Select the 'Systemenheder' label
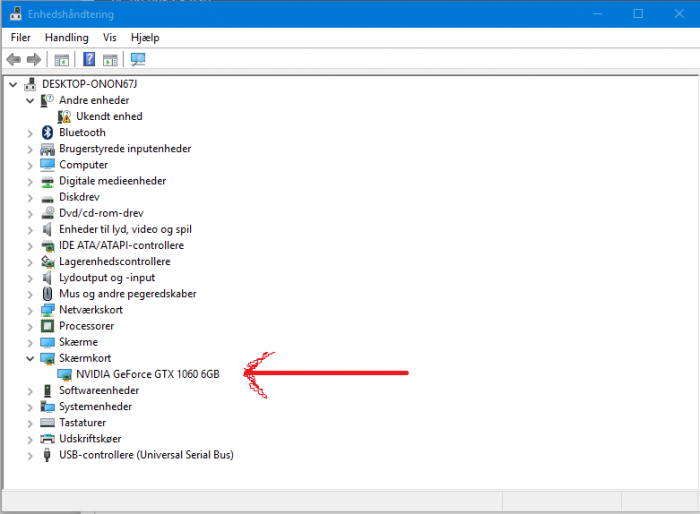Image resolution: width=700 pixels, height=514 pixels. point(96,406)
